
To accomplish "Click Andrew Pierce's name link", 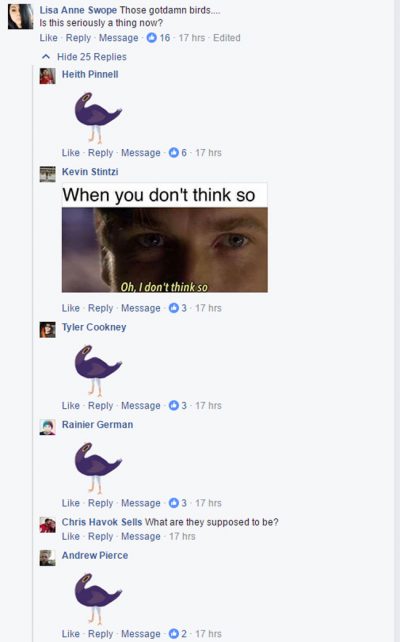I will [x=95, y=556].
